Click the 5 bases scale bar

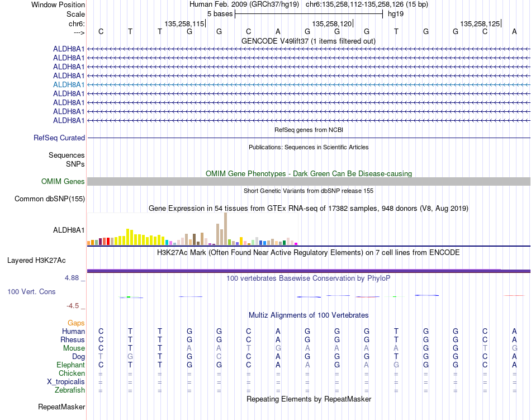(x=309, y=14)
